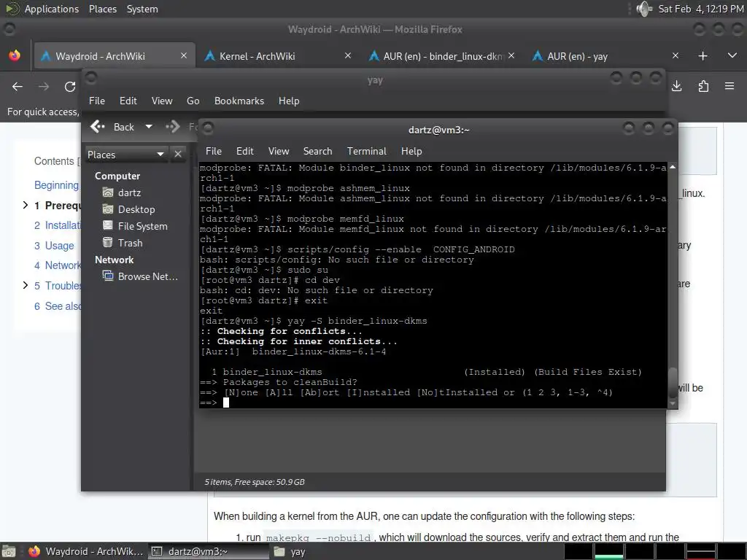The image size is (747, 560).
Task: Click Forward arrow in yay file manager
Action: [172, 127]
